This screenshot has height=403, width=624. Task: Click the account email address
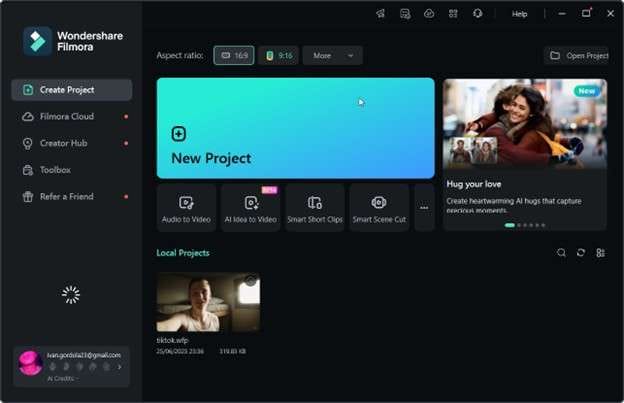pyautogui.click(x=84, y=355)
